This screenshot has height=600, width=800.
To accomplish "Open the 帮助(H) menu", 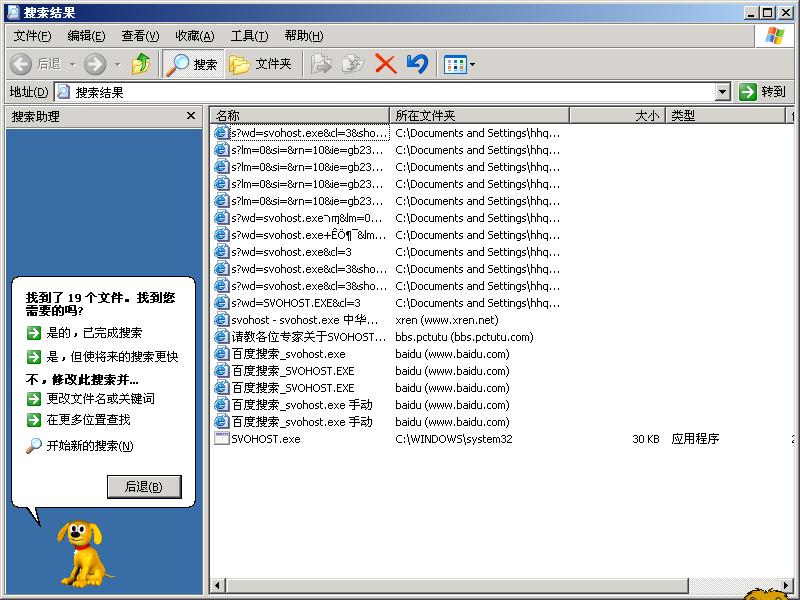I will click(x=304, y=36).
